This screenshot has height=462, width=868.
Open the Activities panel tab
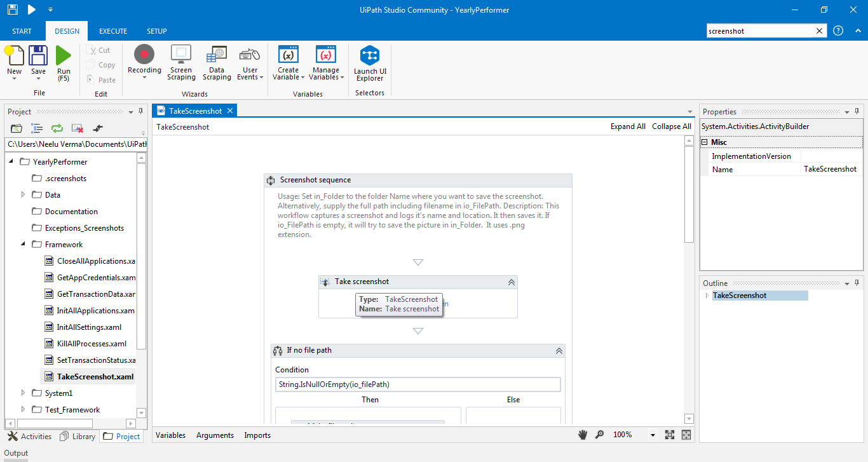tap(30, 436)
